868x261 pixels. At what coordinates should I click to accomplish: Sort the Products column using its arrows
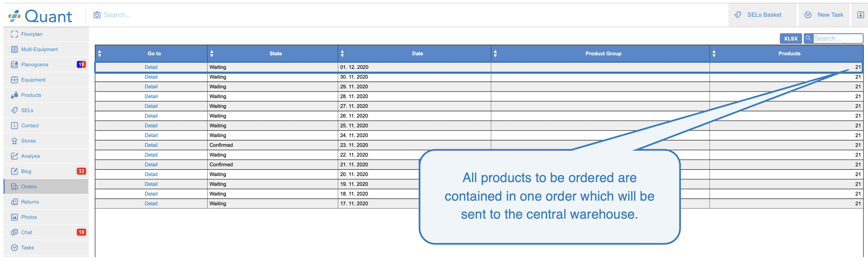(x=714, y=53)
